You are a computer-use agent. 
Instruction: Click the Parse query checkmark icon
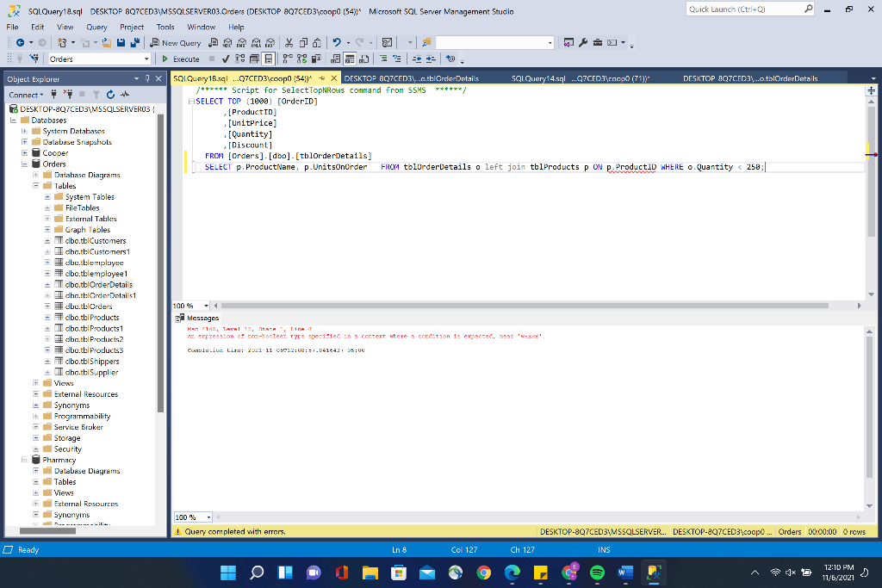tap(226, 59)
